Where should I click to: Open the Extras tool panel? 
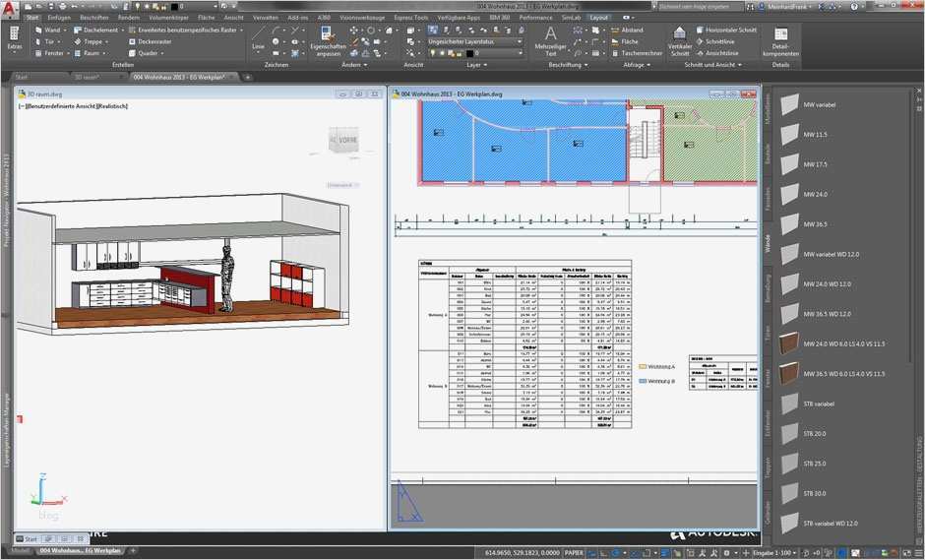click(x=14, y=39)
